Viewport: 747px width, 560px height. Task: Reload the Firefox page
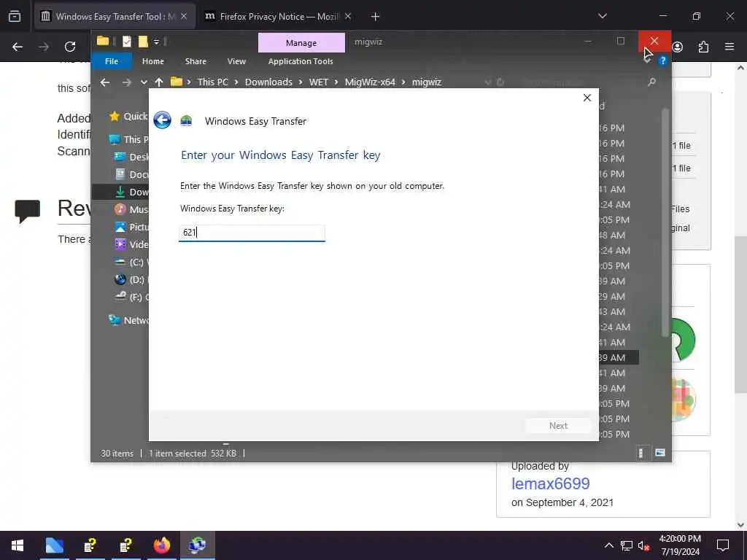(70, 47)
